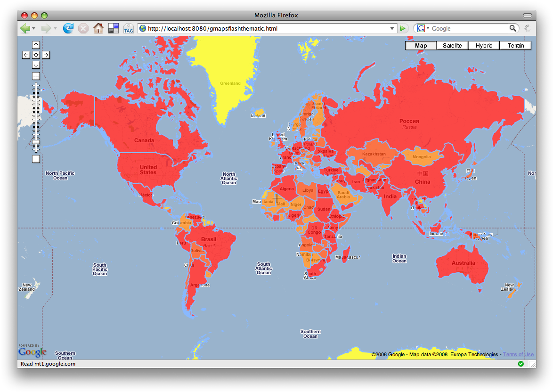Zoom in using the plus control

(36, 76)
